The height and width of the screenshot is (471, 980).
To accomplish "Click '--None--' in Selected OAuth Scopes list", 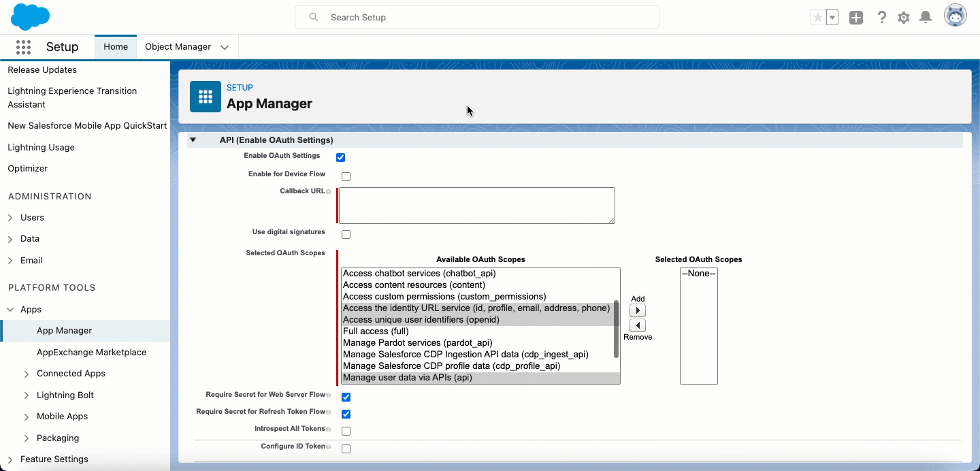I will coord(699,274).
